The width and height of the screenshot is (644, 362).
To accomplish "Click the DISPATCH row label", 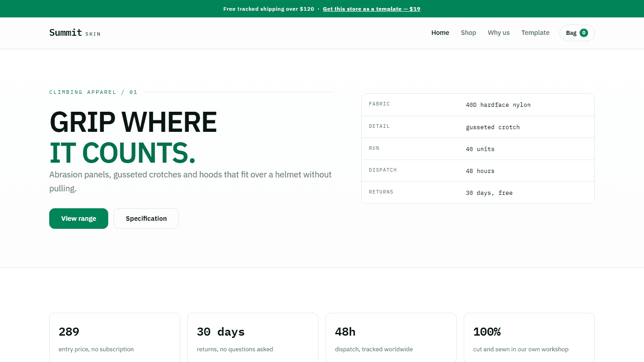I will (383, 170).
